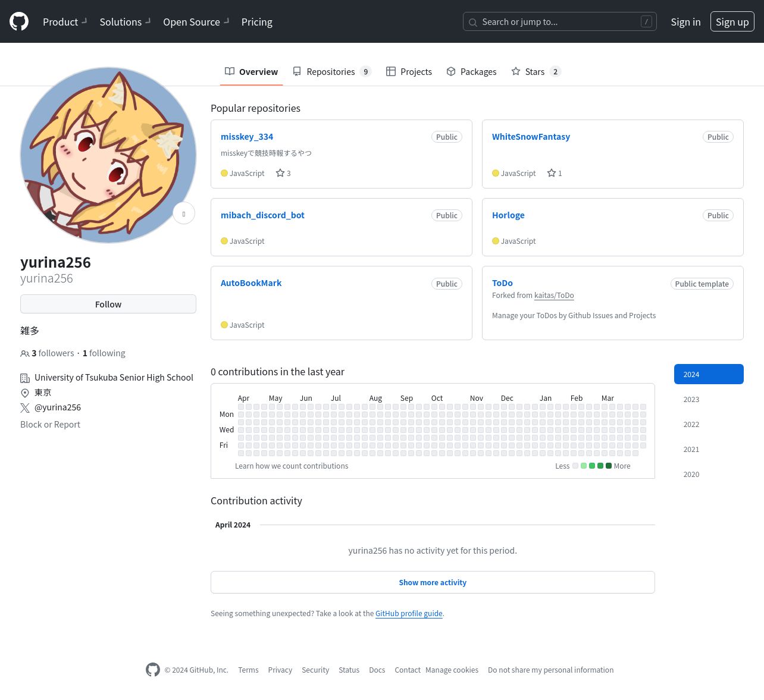
Task: Open the Stars tab
Action: (535, 72)
